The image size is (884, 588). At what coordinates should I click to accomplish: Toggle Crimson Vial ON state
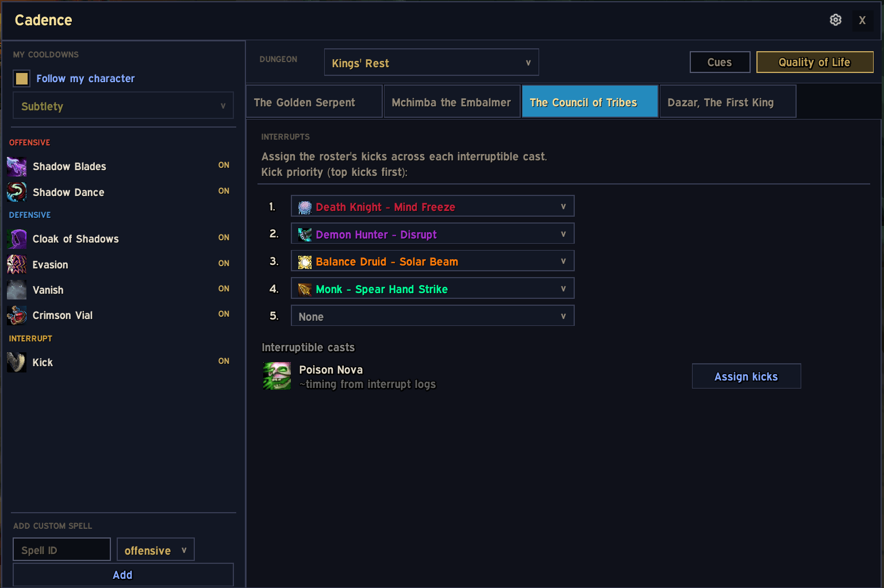224,314
